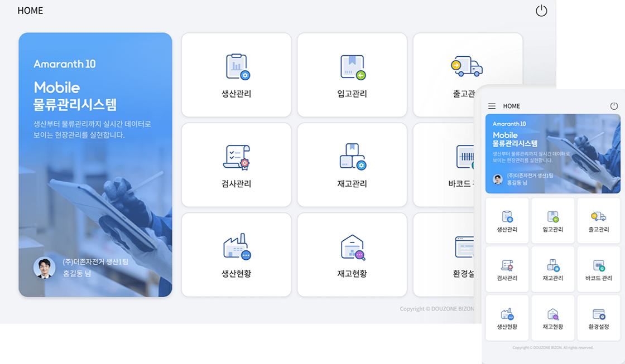Click the HOME title in tablet header
The width and height of the screenshot is (625, 364).
(30, 11)
